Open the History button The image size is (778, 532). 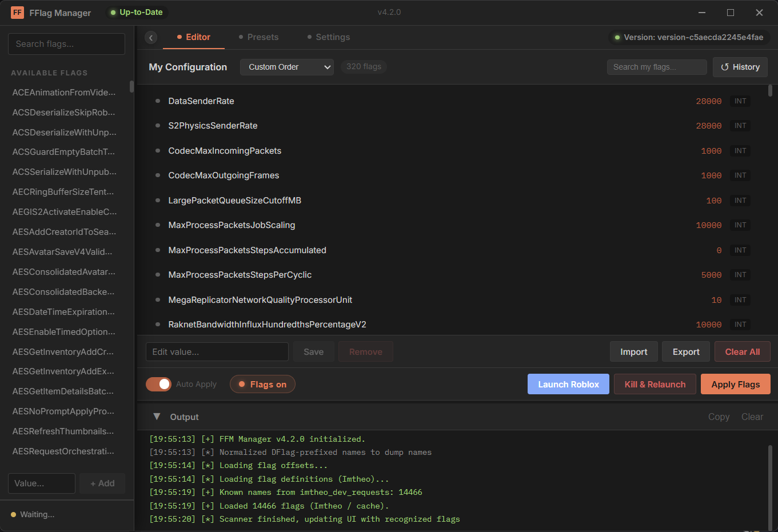click(740, 67)
